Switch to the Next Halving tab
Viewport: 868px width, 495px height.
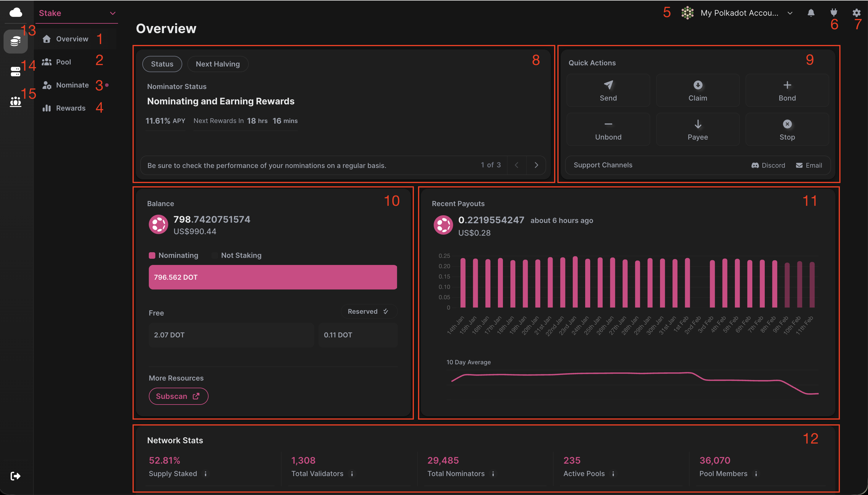(x=218, y=64)
